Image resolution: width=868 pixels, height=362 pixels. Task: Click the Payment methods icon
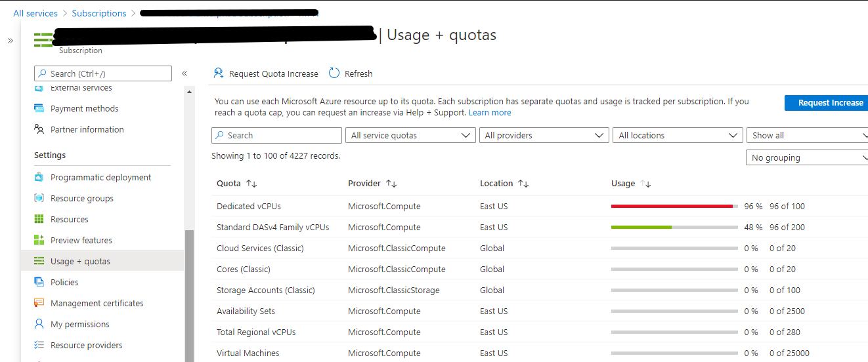tap(39, 108)
